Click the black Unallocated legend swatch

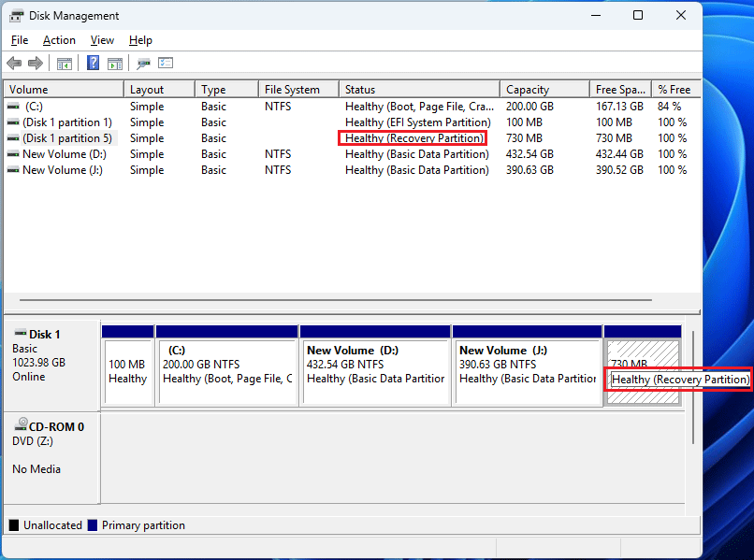click(14, 524)
